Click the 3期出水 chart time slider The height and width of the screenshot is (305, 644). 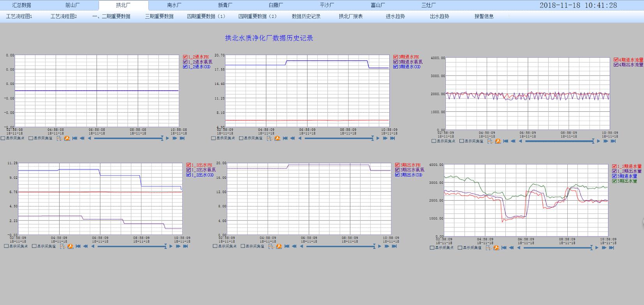341,246
